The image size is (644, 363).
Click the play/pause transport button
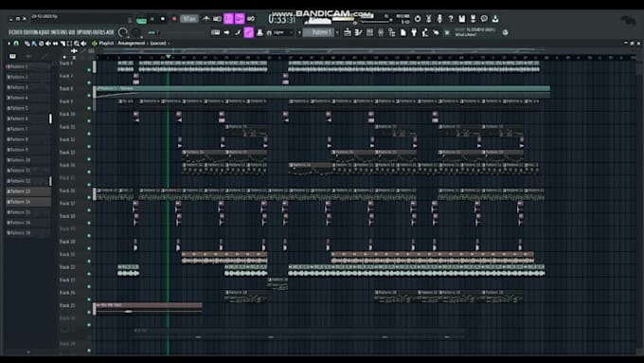(x=152, y=19)
